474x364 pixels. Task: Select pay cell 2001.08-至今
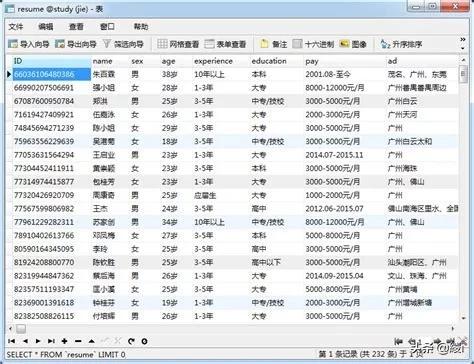pos(345,74)
